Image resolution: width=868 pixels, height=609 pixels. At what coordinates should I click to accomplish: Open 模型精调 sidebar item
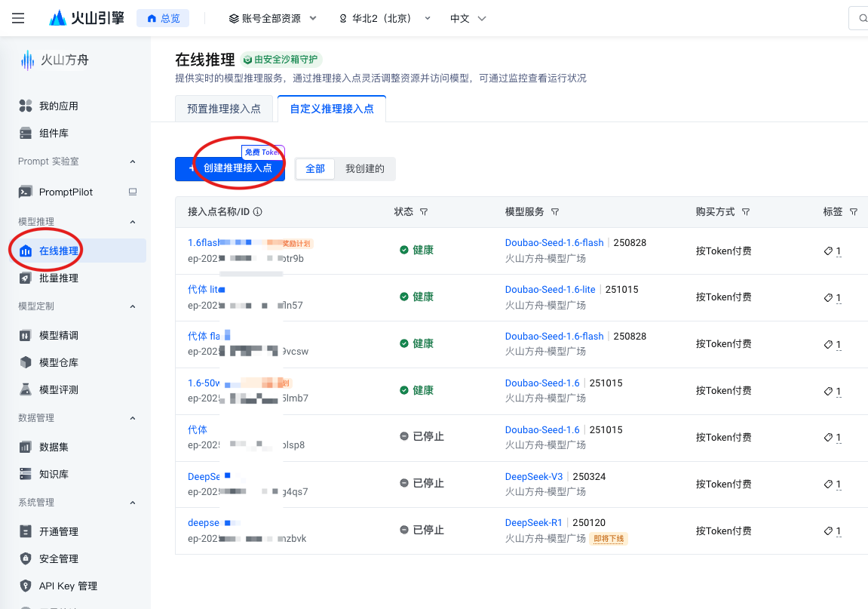coord(58,335)
